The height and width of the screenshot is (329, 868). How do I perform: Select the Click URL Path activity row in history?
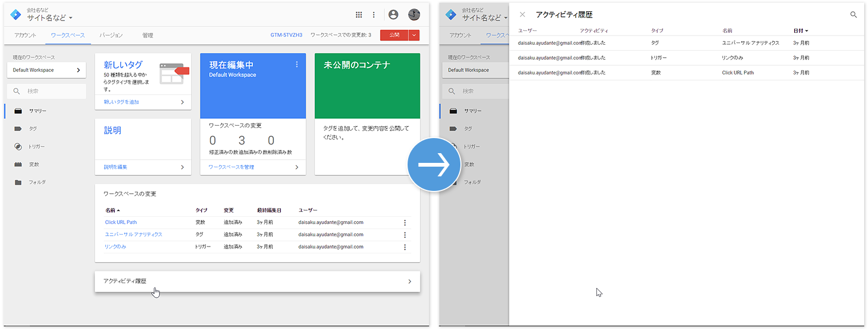[687, 73]
